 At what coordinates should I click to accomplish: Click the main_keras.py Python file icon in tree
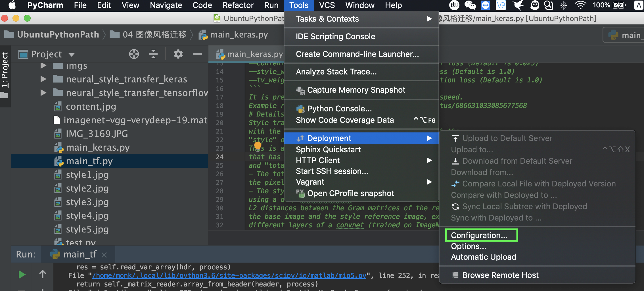(x=59, y=147)
